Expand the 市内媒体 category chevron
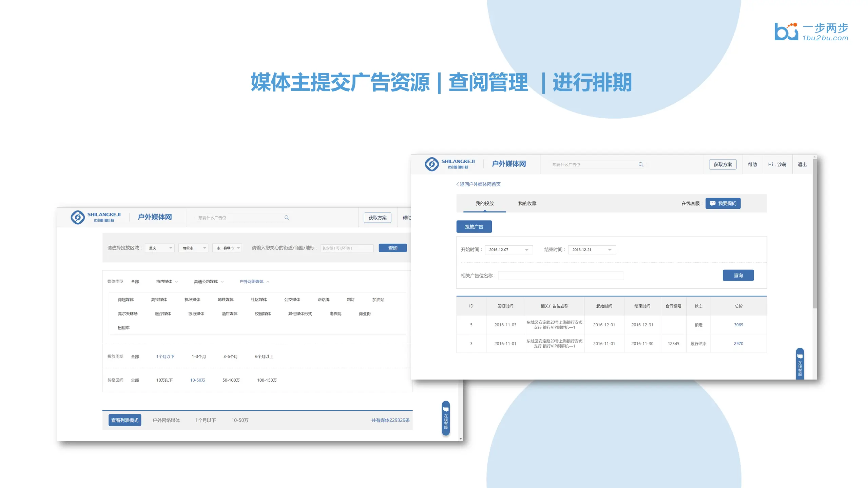 176,282
